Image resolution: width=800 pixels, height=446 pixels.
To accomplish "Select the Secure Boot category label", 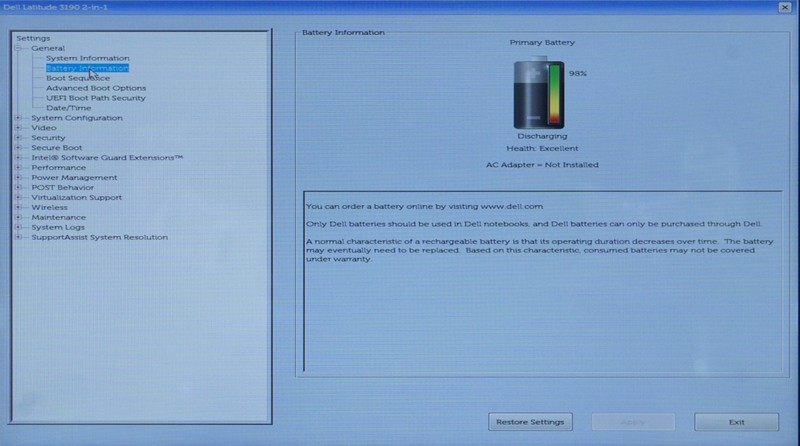I will pos(57,147).
